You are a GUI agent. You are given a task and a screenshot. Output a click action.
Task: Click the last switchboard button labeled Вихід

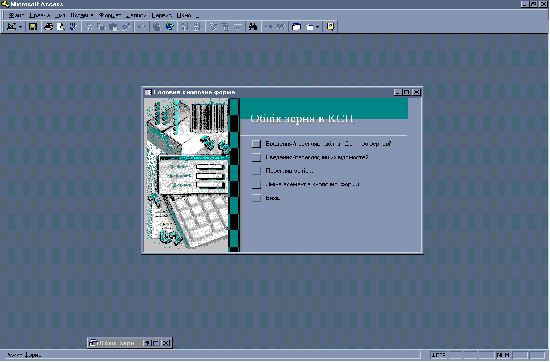click(x=256, y=198)
